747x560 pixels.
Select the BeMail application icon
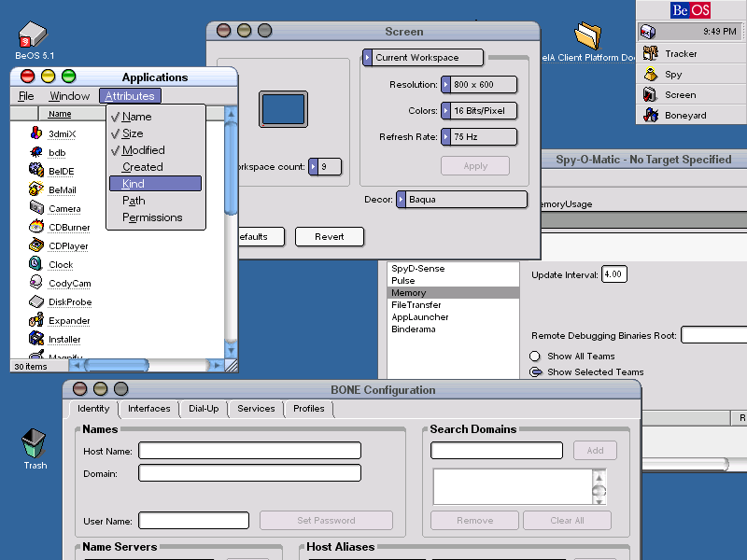pos(36,189)
